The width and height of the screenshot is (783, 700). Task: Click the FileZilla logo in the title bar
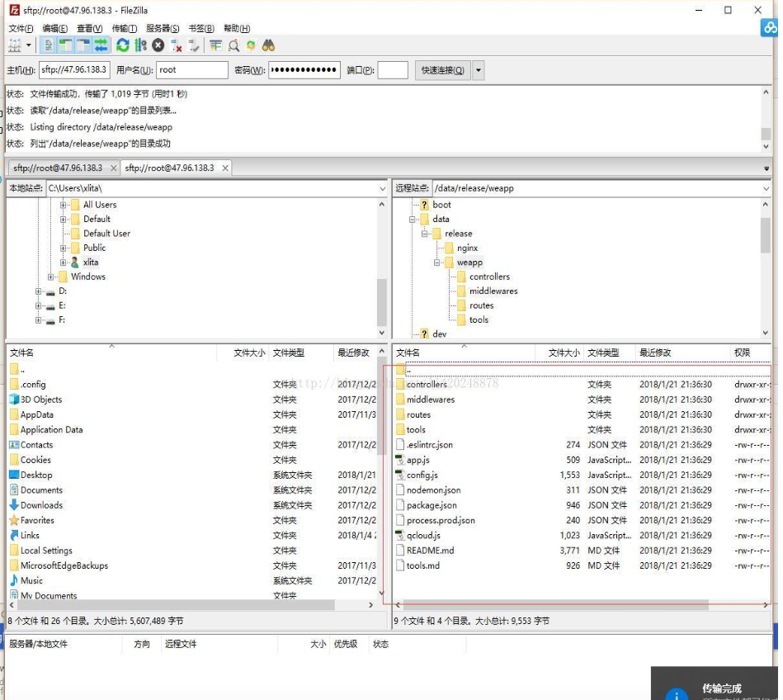tap(15, 10)
